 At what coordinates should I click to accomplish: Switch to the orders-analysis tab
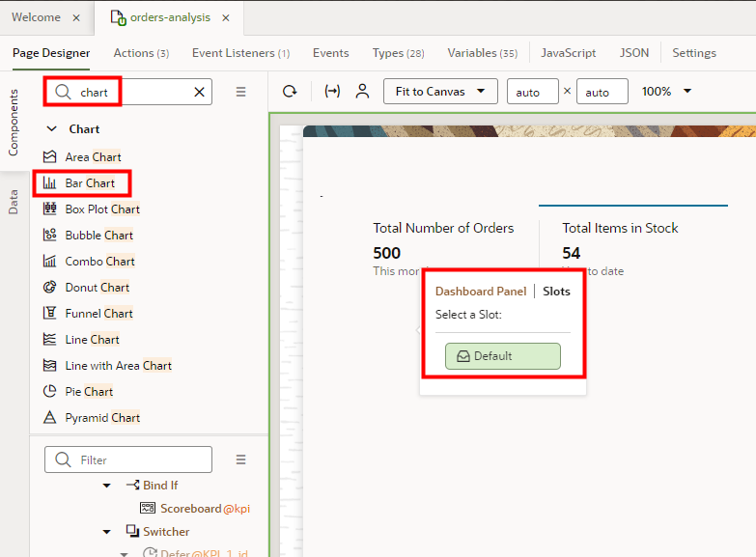pos(170,17)
